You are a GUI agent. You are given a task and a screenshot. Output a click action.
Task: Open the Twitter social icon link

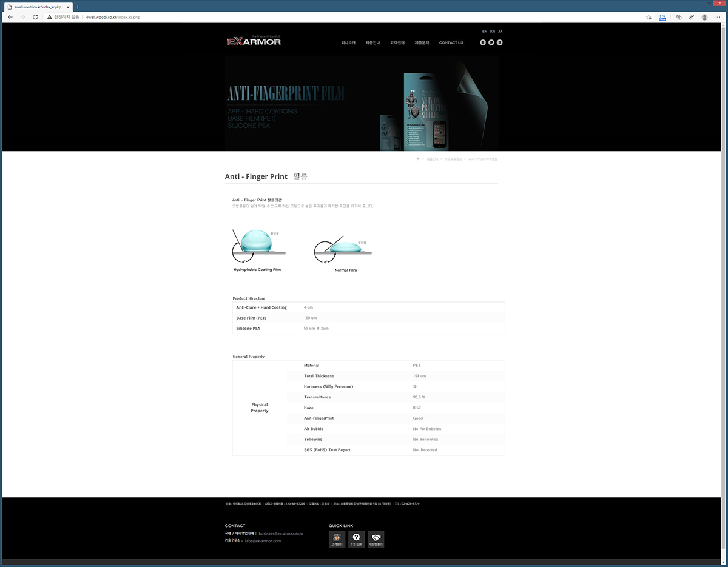(x=491, y=42)
